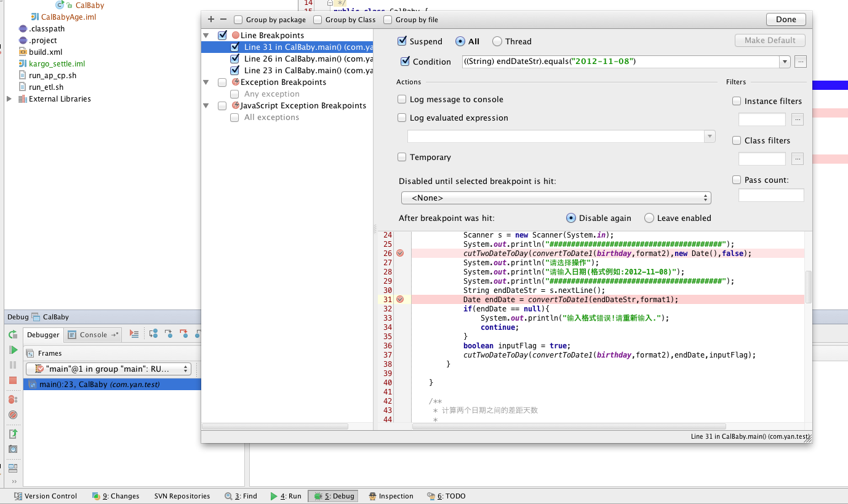Click the red breakpoint marker on line 26
The height and width of the screenshot is (504, 848).
pyautogui.click(x=400, y=254)
